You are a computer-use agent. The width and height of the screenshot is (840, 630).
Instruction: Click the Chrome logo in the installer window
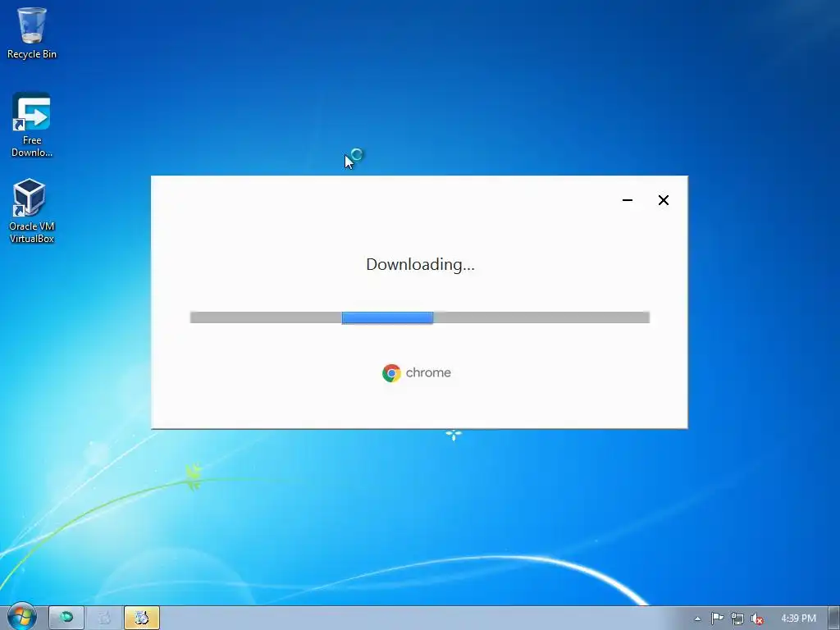(x=391, y=373)
